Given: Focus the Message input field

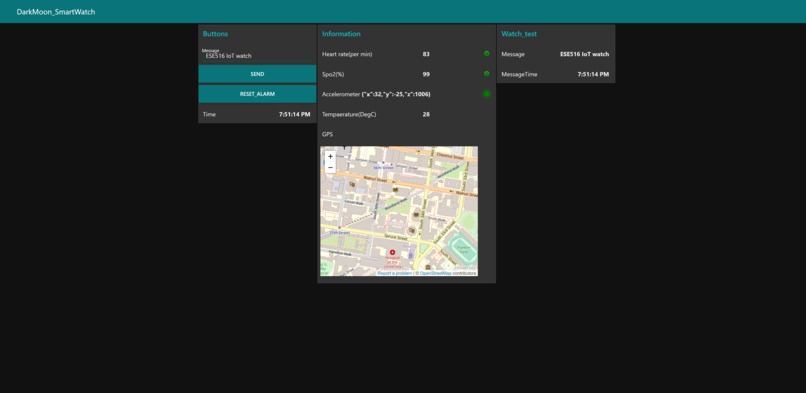Looking at the screenshot, I should coord(257,54).
